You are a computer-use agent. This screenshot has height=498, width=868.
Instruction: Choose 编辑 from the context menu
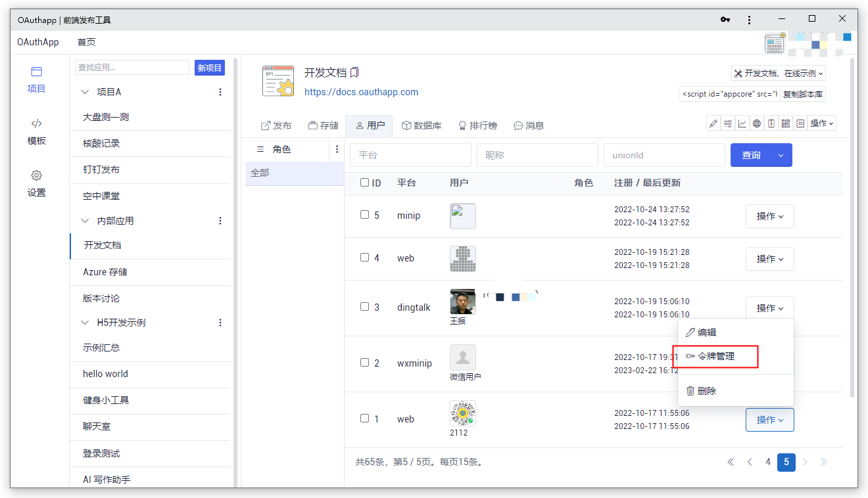click(x=736, y=332)
